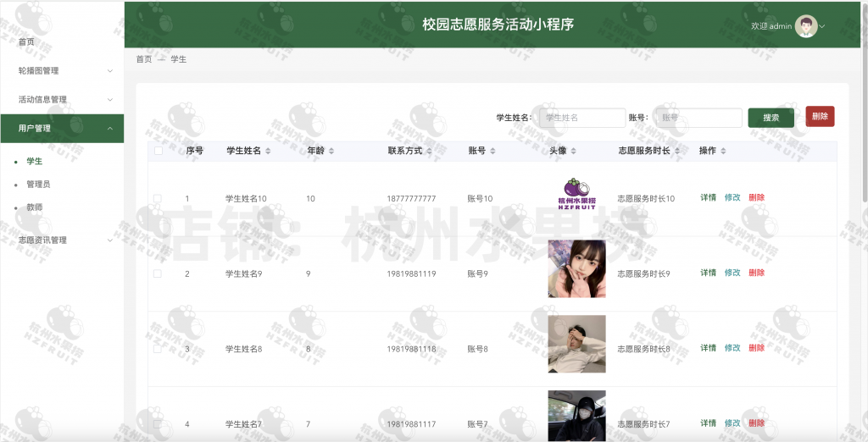Viewport: 868px width, 442px height.
Task: Expand the 活动信息管理 menu
Action: pyautogui.click(x=62, y=100)
